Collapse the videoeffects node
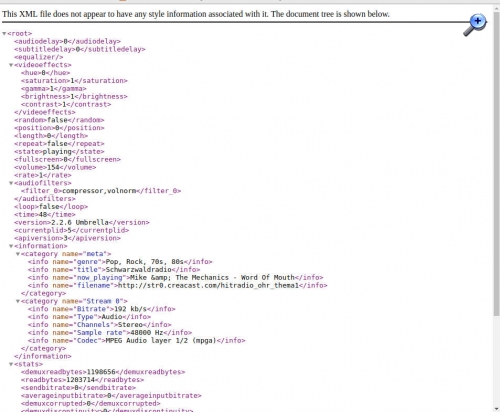This screenshot has height=412, width=500. (11, 65)
